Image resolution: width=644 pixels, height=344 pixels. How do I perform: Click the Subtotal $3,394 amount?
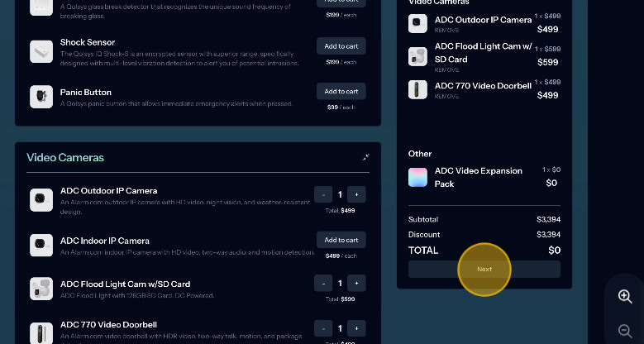pos(548,219)
